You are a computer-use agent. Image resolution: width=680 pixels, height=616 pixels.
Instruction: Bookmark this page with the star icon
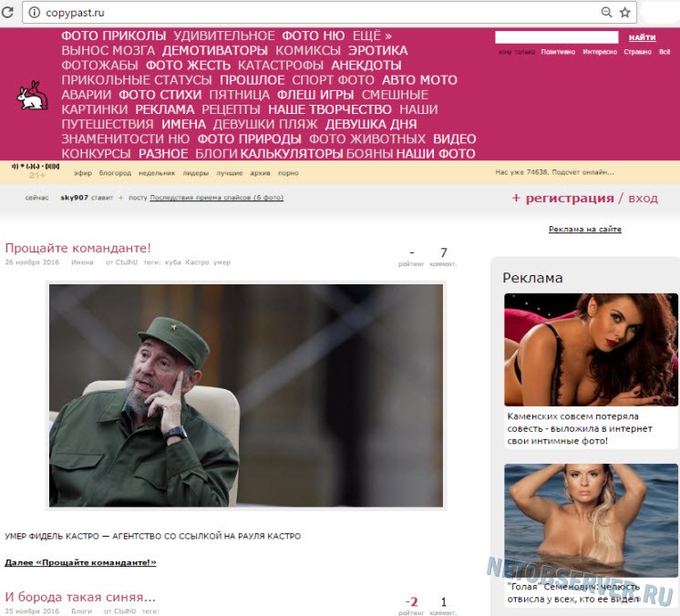(x=625, y=12)
